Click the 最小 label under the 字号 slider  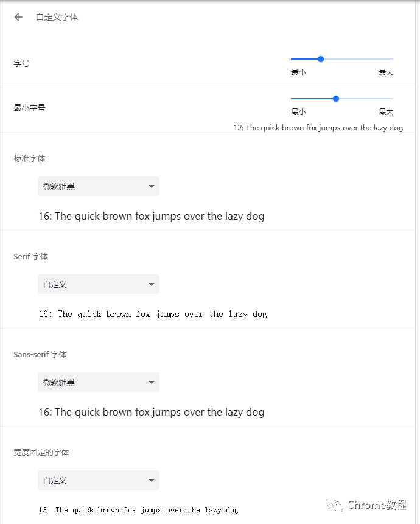pyautogui.click(x=298, y=72)
